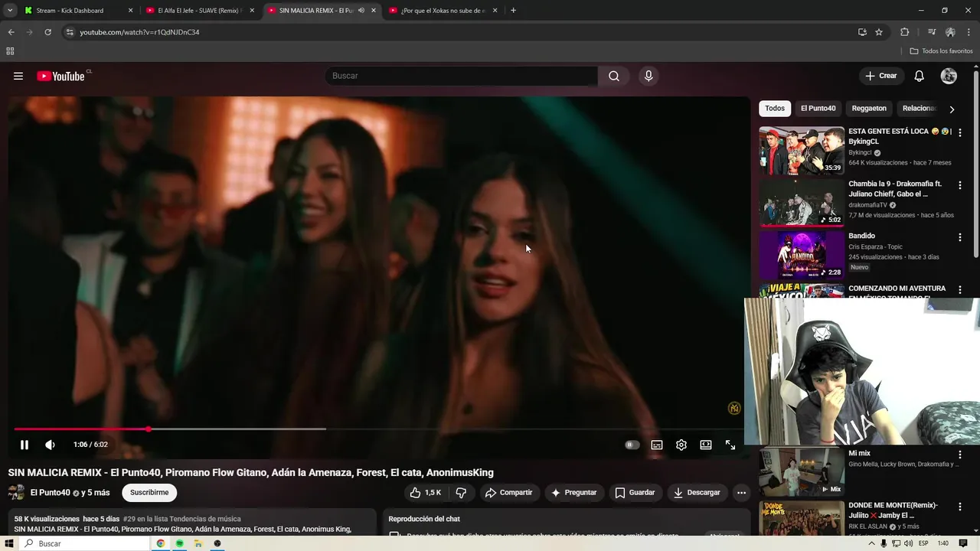
Task: Dislike the video
Action: [x=461, y=493]
